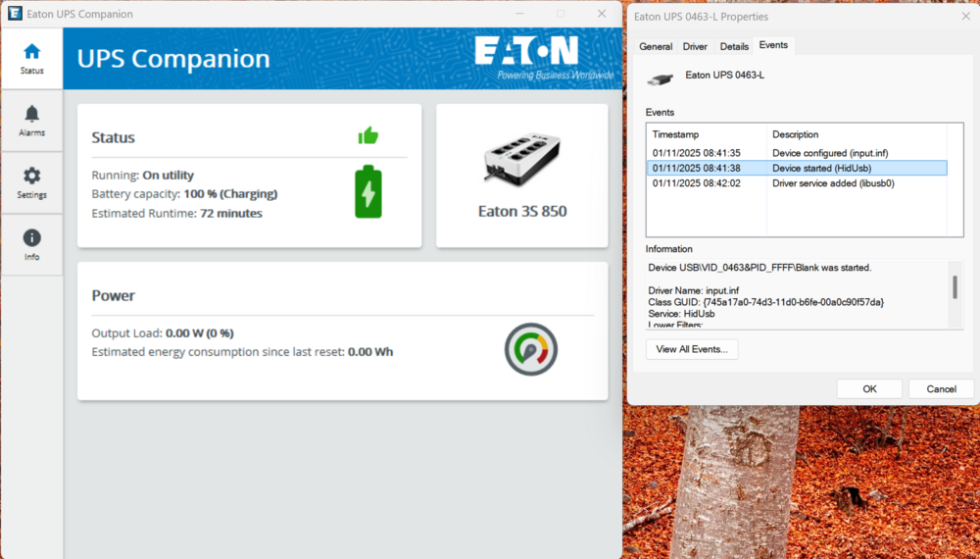980x559 pixels.
Task: Open the Alarms bell sidebar item
Action: click(32, 121)
